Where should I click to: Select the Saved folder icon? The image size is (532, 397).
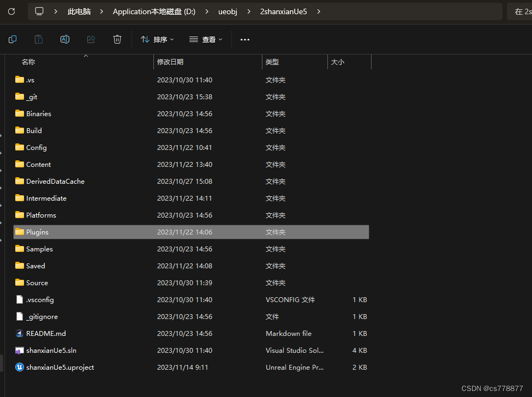point(20,266)
